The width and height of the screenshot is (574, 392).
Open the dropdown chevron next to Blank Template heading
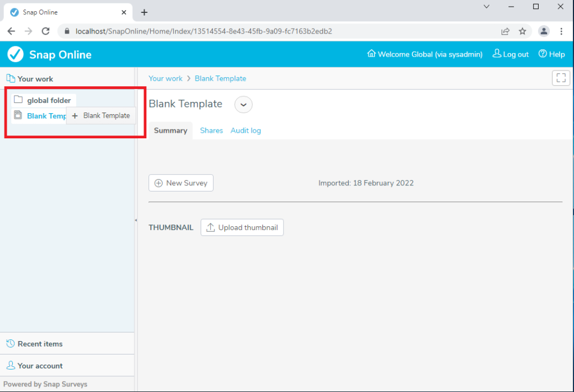point(243,104)
